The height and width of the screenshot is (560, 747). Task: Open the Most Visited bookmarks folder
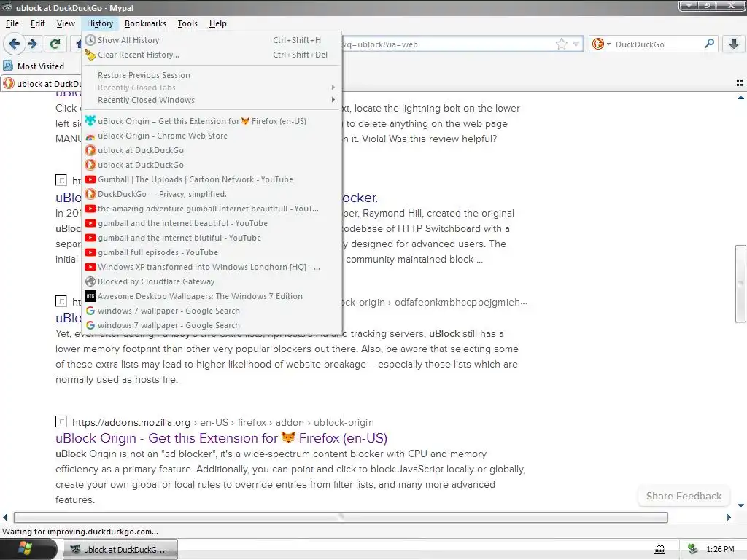34,66
